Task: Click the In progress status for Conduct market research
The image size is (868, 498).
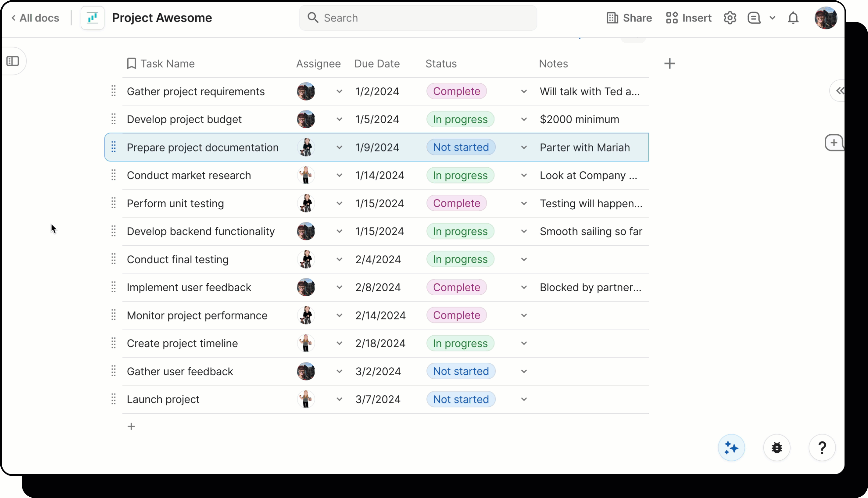Action: pos(460,176)
